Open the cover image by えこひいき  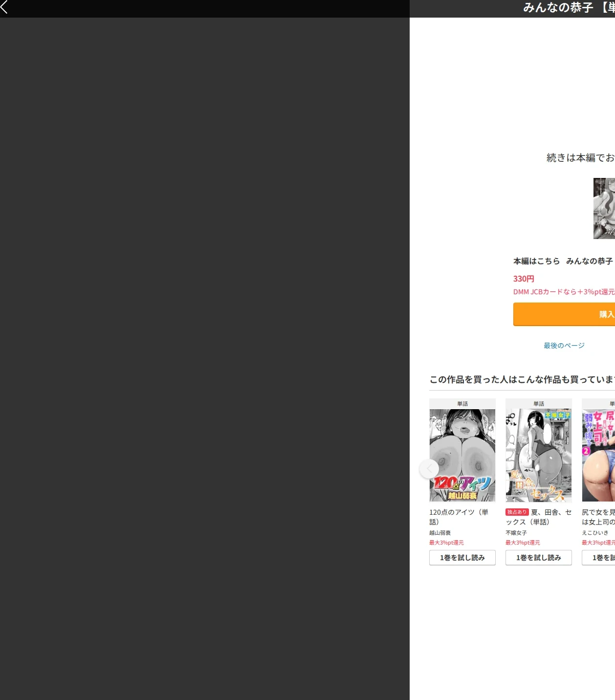[598, 455]
